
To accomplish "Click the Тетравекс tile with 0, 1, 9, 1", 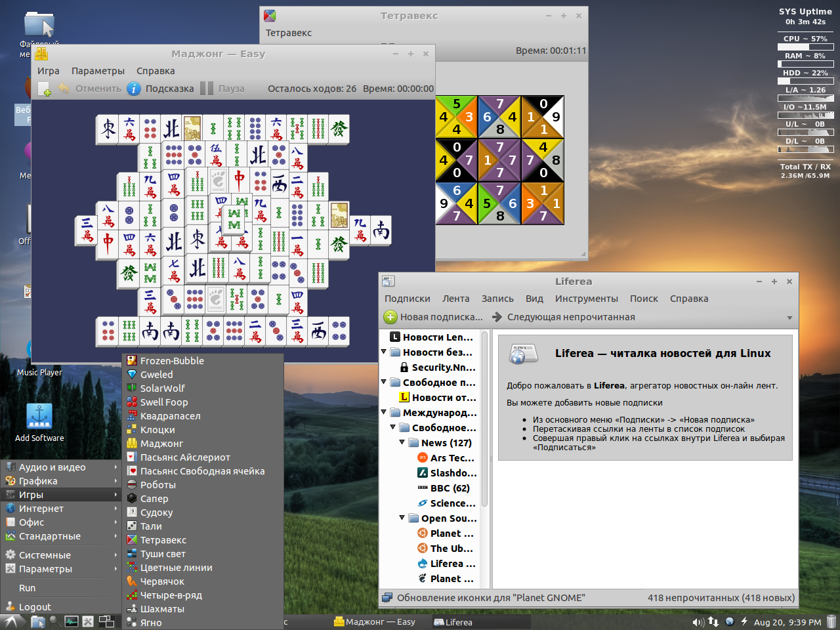I will 543,117.
